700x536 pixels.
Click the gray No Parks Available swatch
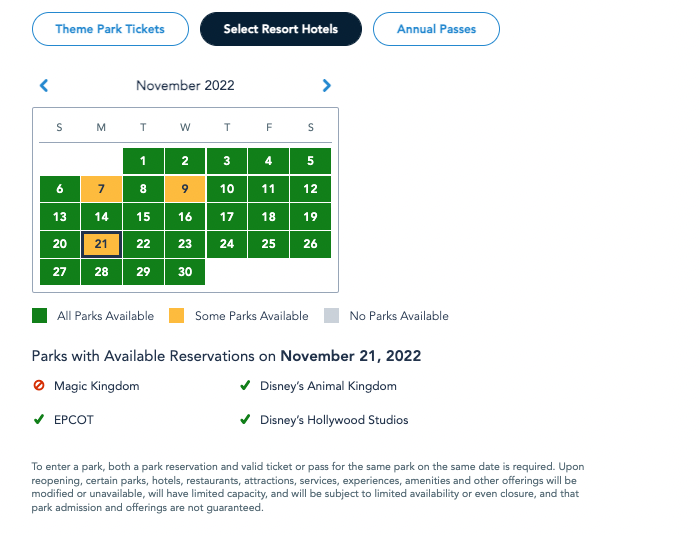click(332, 316)
